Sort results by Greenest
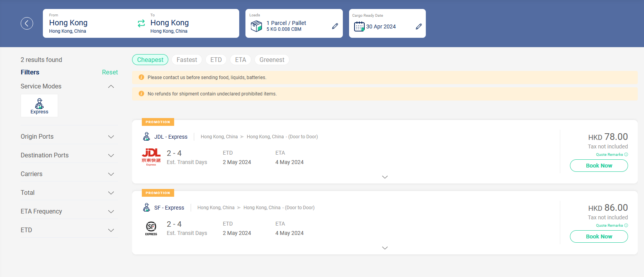 coord(272,60)
